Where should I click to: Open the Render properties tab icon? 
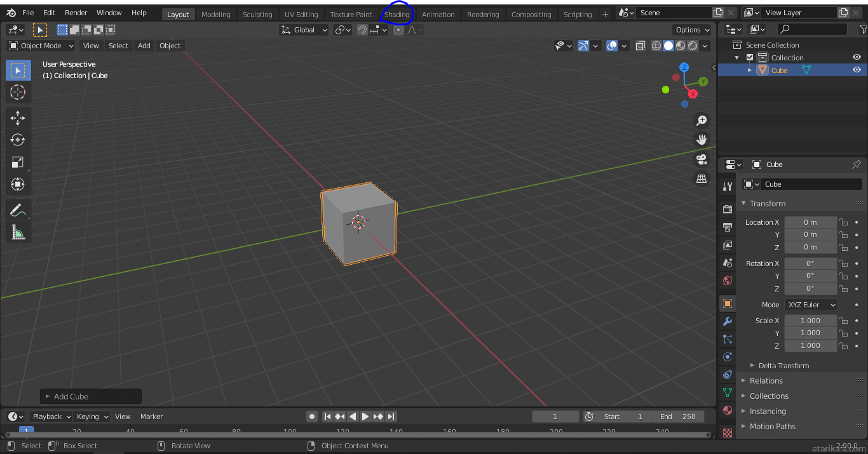[x=728, y=209]
